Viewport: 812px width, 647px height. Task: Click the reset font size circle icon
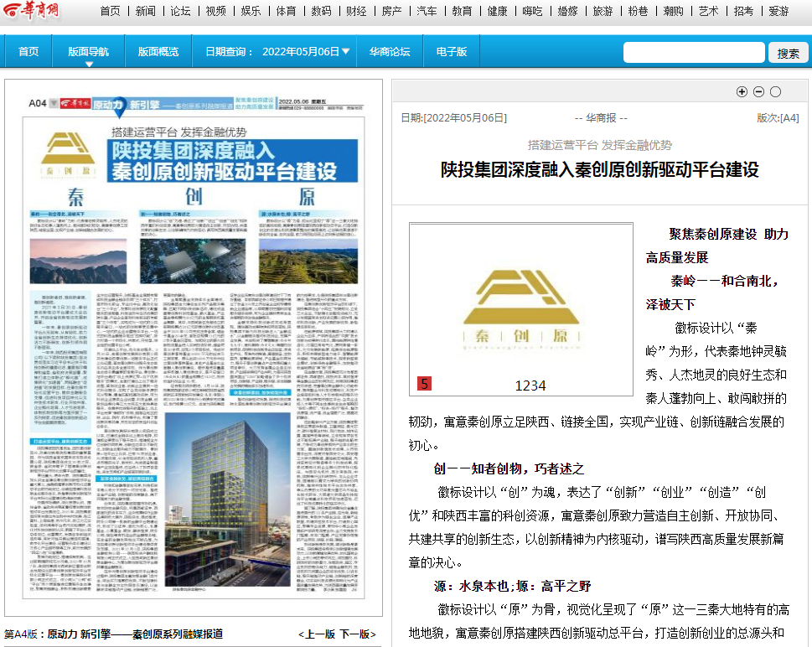[775, 92]
